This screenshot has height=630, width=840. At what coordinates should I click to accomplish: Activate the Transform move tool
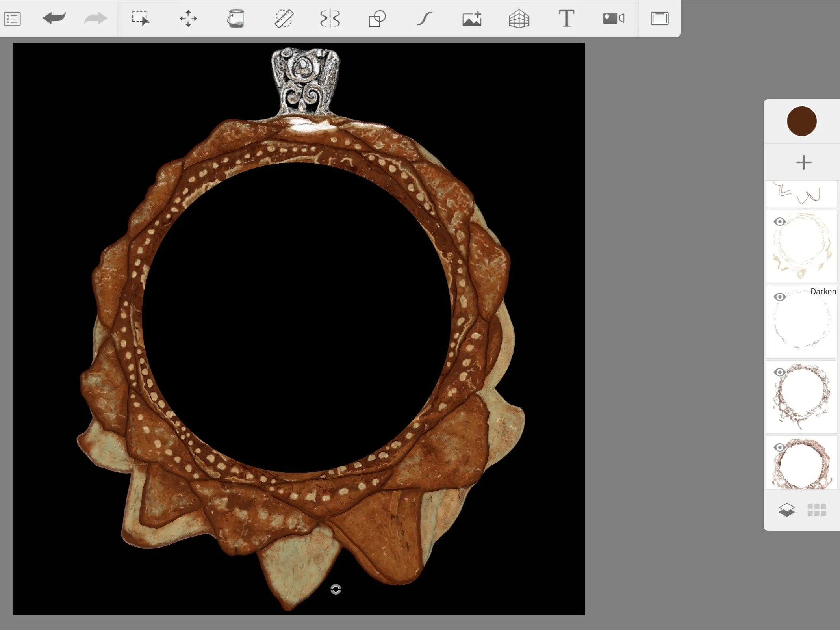[x=188, y=19]
